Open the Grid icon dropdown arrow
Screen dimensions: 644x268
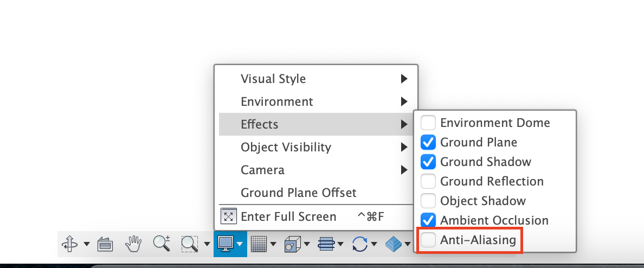pyautogui.click(x=274, y=244)
